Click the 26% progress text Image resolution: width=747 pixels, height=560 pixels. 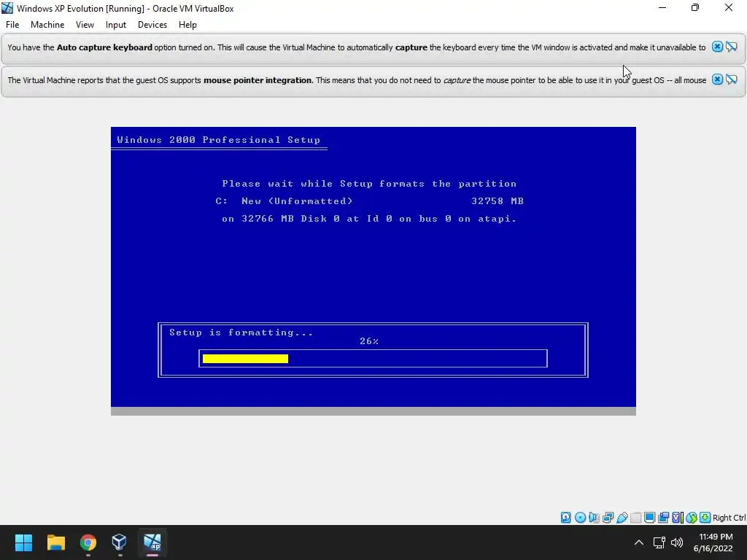(x=369, y=341)
